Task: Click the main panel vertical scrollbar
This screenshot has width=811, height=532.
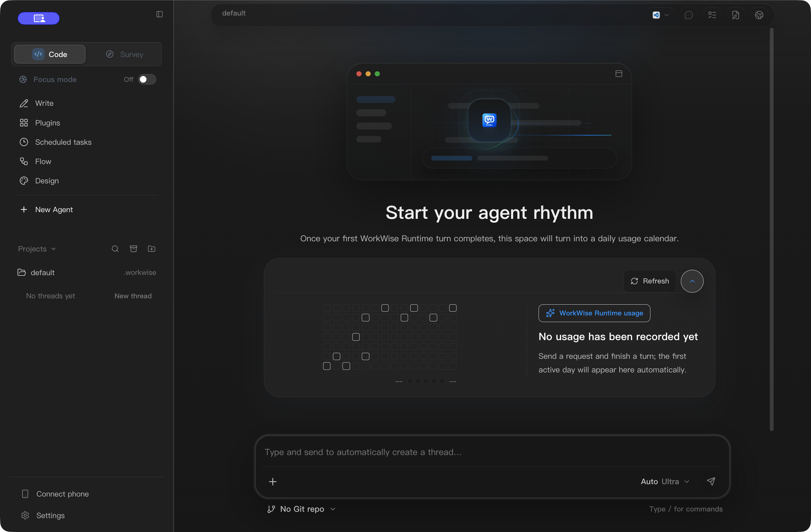Action: click(x=772, y=230)
